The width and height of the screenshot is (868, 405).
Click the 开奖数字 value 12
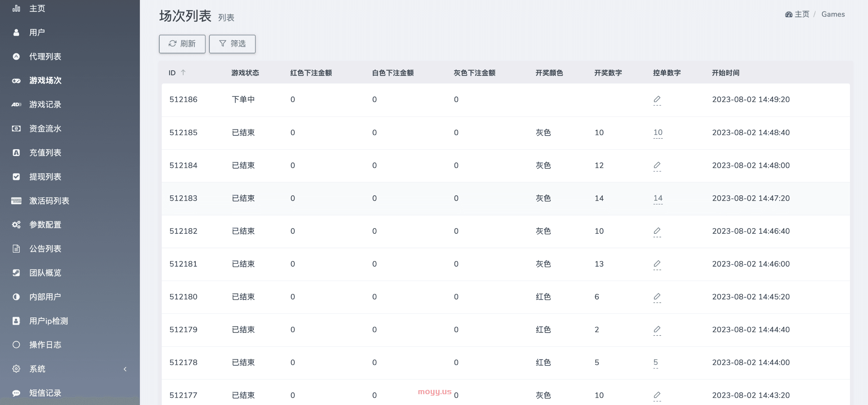click(x=599, y=165)
